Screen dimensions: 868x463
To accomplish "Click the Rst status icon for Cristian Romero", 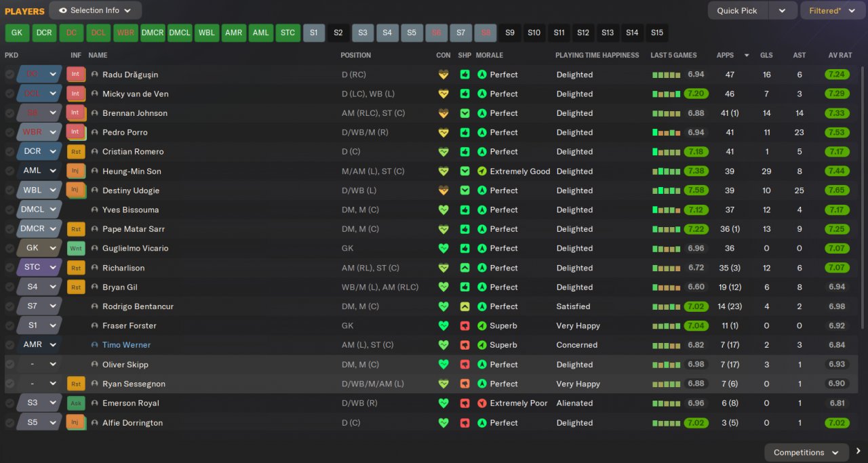I will 76,151.
